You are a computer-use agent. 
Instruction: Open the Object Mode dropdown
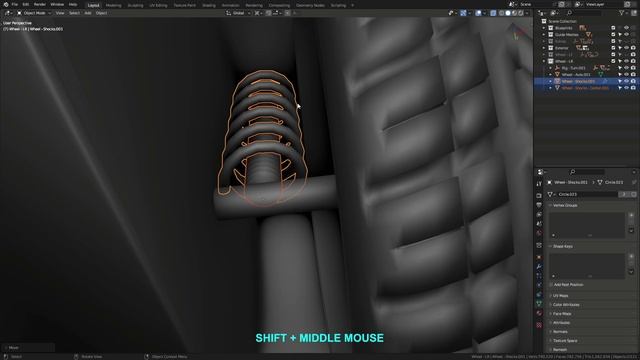coord(34,13)
